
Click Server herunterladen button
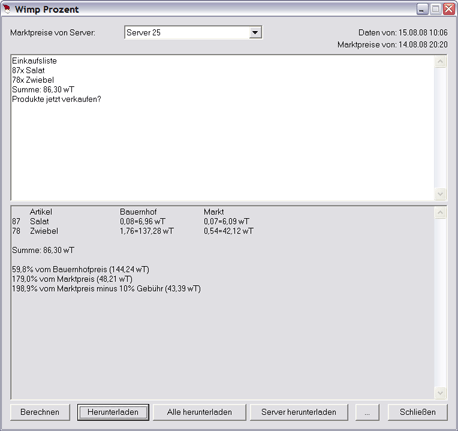click(x=299, y=412)
